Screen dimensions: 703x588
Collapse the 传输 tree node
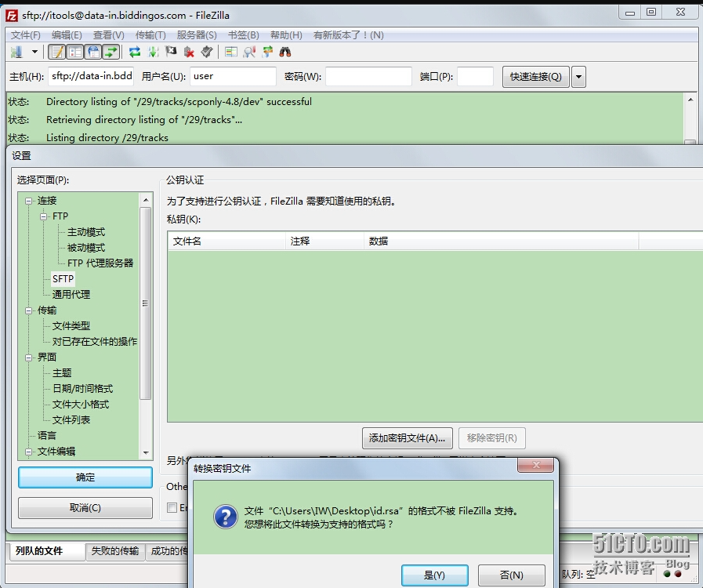(x=28, y=310)
